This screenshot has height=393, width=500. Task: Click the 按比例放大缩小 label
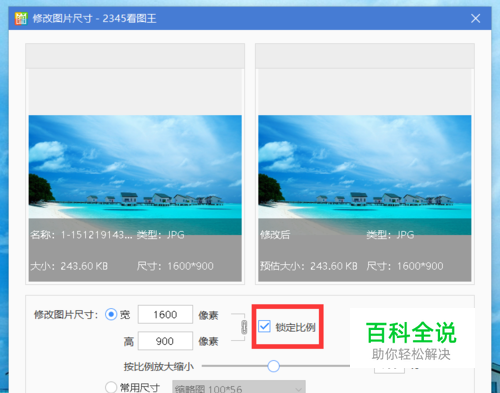coord(159,367)
